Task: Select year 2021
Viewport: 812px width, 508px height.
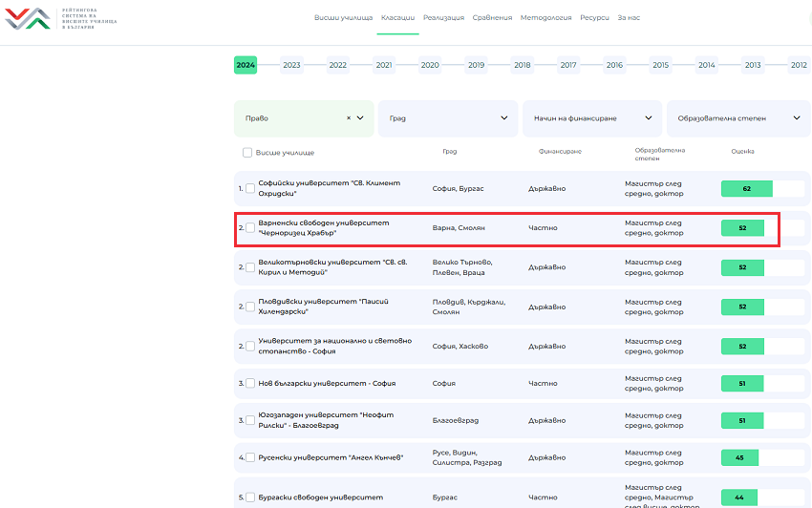Action: [384, 65]
